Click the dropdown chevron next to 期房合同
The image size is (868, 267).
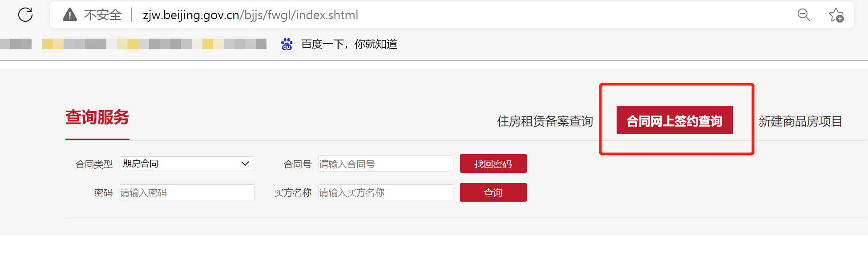pos(244,163)
